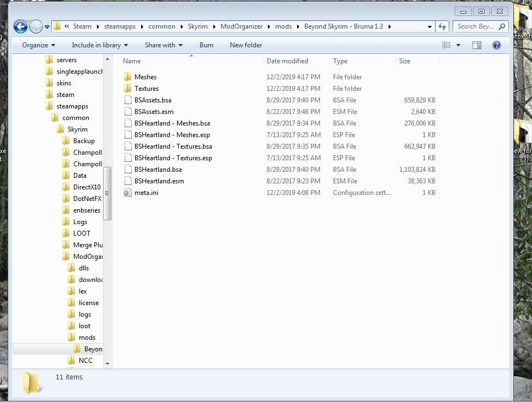Click the license folder icon in tree
Screen dimensions: 532x402
coord(72,302)
